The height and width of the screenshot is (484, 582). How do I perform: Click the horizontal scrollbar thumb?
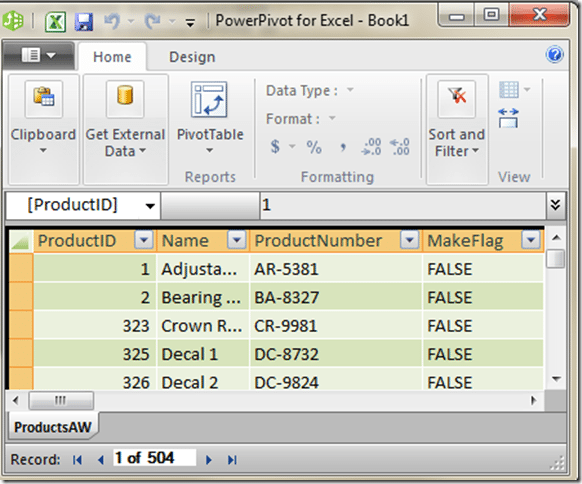[x=61, y=400]
